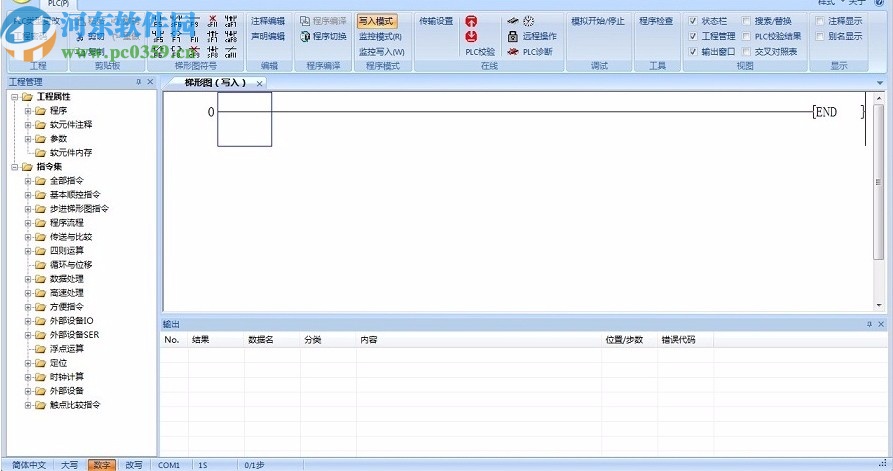This screenshot has width=893, height=471.
Task: Close the 梯形图(写入) tab
Action: (x=259, y=83)
